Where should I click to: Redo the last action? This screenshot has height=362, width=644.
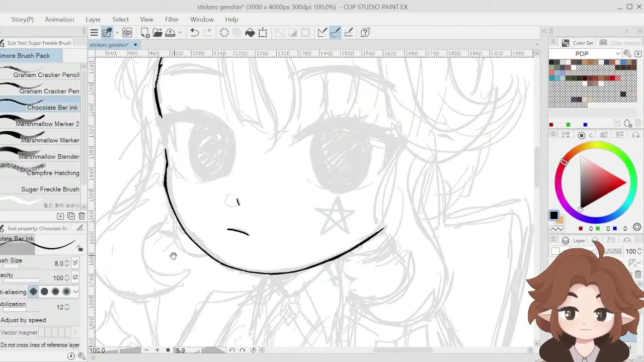[x=207, y=33]
